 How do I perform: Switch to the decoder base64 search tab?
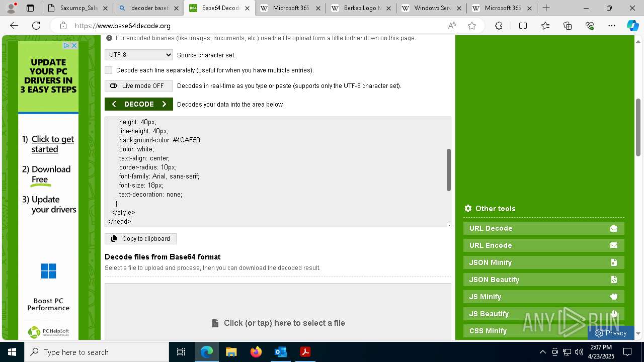tap(148, 8)
